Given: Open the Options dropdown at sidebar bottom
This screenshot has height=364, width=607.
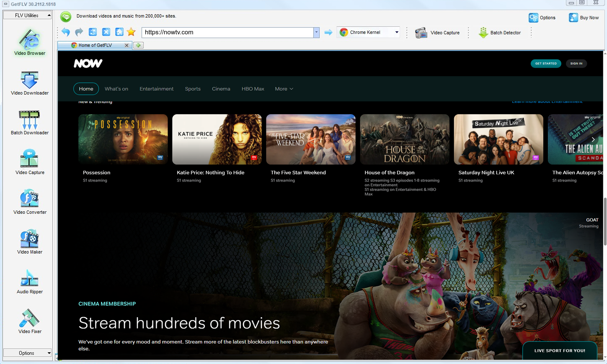Looking at the screenshot, I should tap(27, 353).
